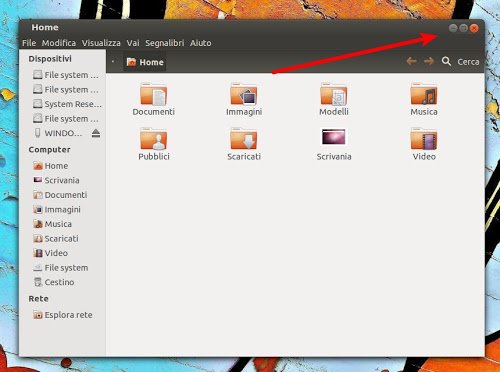Open the Segnalibri menu
Image resolution: width=500 pixels, height=372 pixels.
(165, 43)
